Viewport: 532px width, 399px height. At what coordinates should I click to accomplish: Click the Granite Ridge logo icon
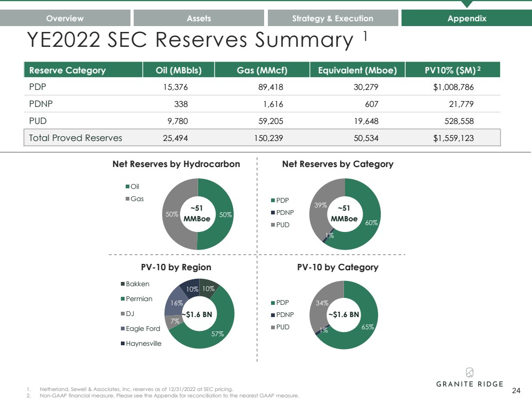(x=470, y=372)
